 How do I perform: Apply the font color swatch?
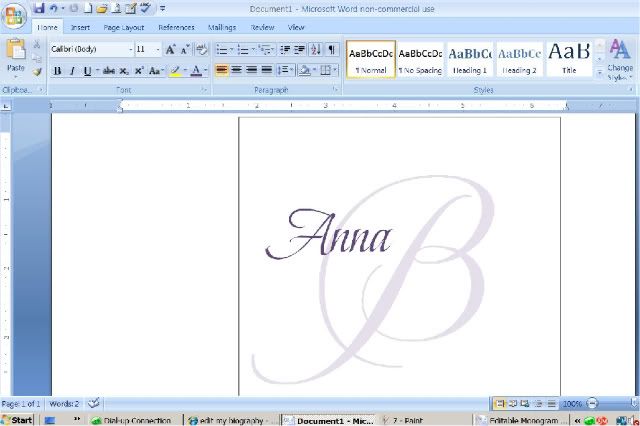196,71
